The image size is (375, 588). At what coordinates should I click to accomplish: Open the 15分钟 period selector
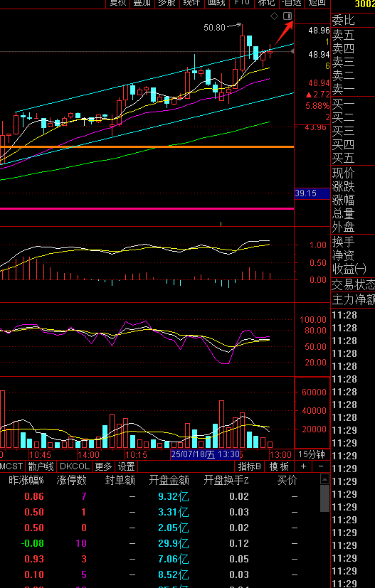pyautogui.click(x=312, y=454)
